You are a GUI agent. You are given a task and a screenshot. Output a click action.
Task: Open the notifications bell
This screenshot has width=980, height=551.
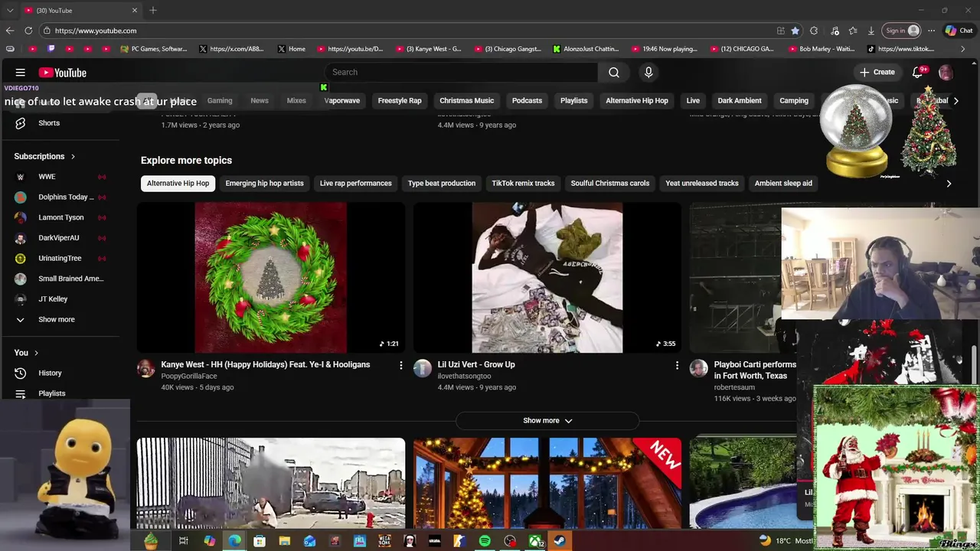(x=917, y=72)
